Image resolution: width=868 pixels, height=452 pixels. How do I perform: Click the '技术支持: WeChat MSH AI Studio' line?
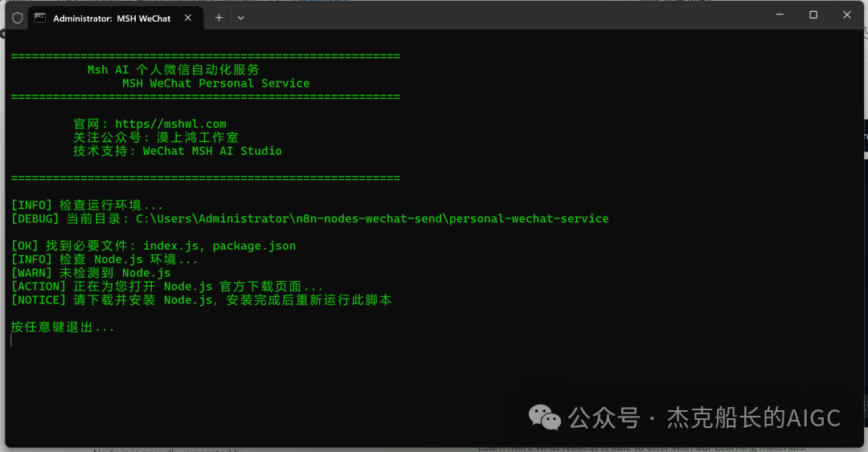coord(178,151)
